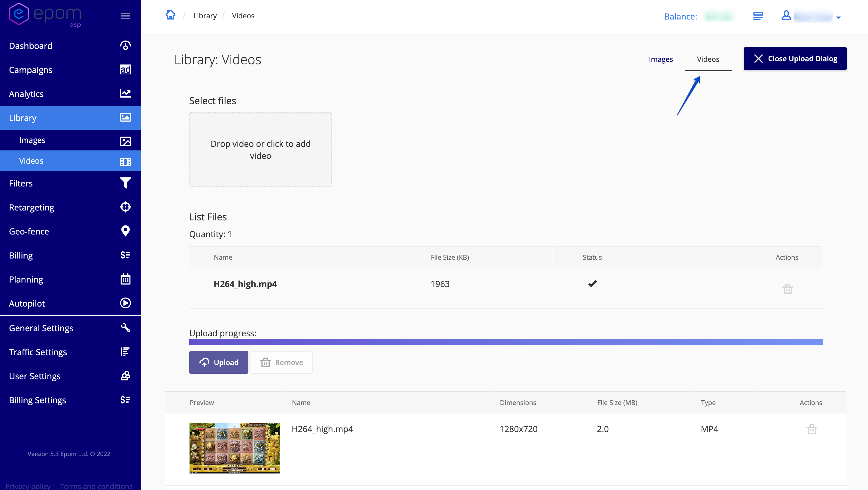Click the video drop zone area

click(260, 150)
